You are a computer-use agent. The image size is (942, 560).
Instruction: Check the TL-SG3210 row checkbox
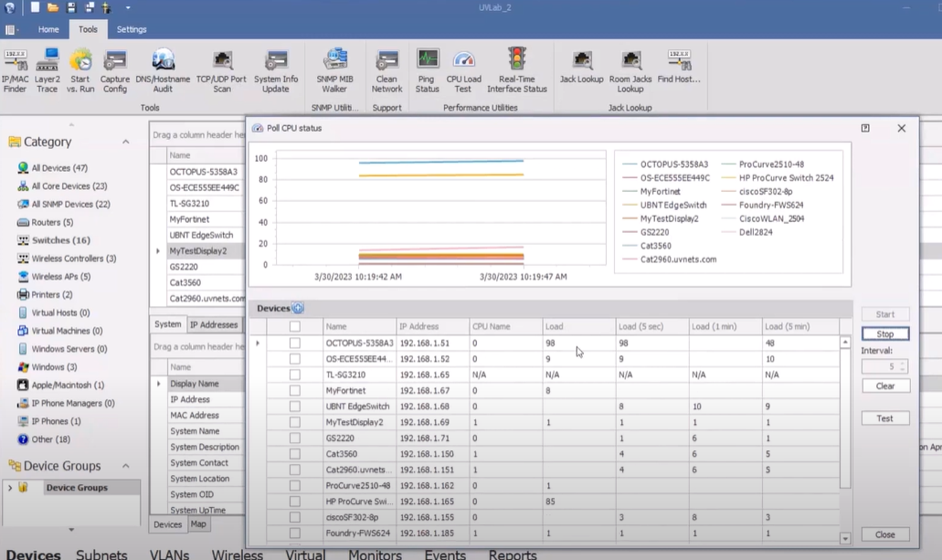click(294, 375)
